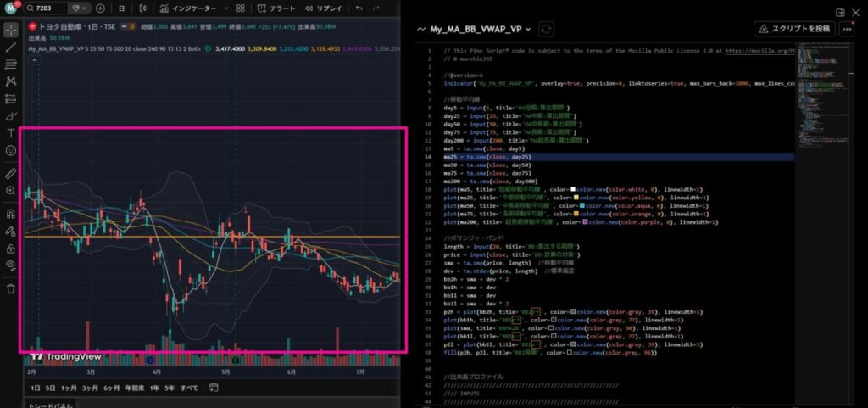
Task: Toggle magnet mode in drawing toolbar
Action: pos(10,214)
